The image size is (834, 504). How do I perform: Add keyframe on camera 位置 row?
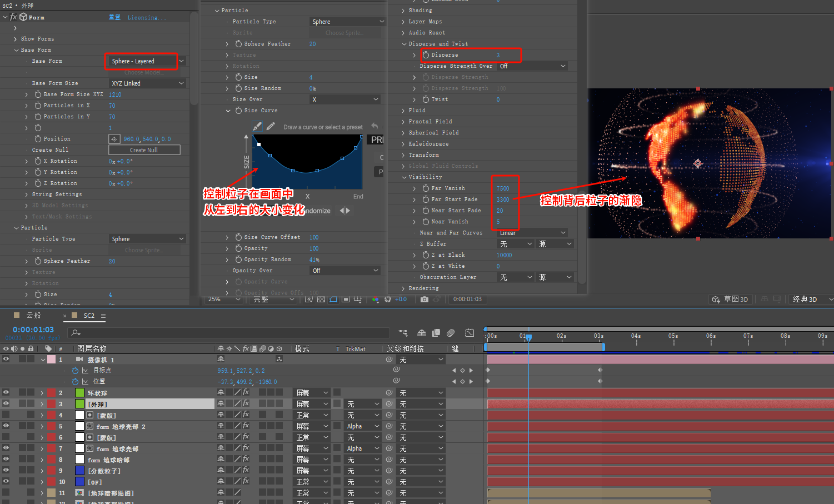coord(462,381)
